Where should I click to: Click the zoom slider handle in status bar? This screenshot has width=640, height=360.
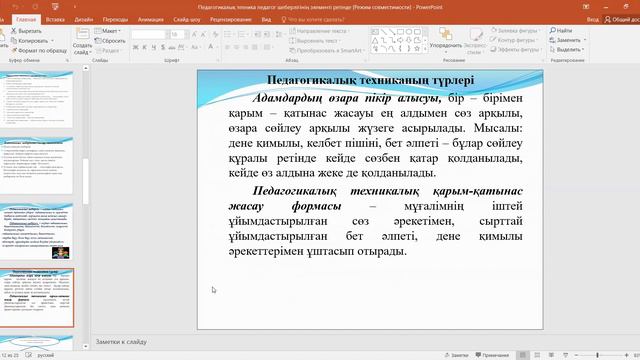point(598,355)
